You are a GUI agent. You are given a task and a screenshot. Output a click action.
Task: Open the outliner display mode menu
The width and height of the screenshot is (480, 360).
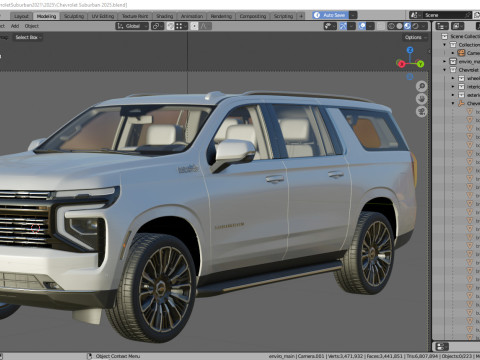point(457,26)
